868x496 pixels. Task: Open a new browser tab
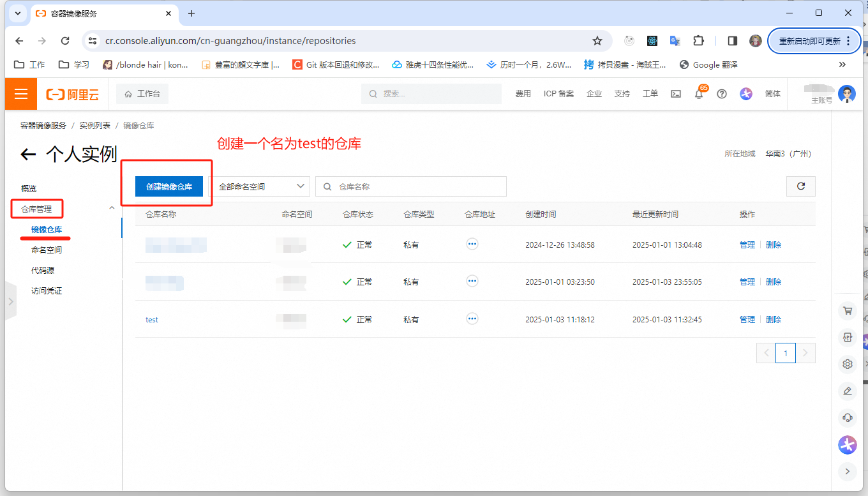[x=191, y=13]
